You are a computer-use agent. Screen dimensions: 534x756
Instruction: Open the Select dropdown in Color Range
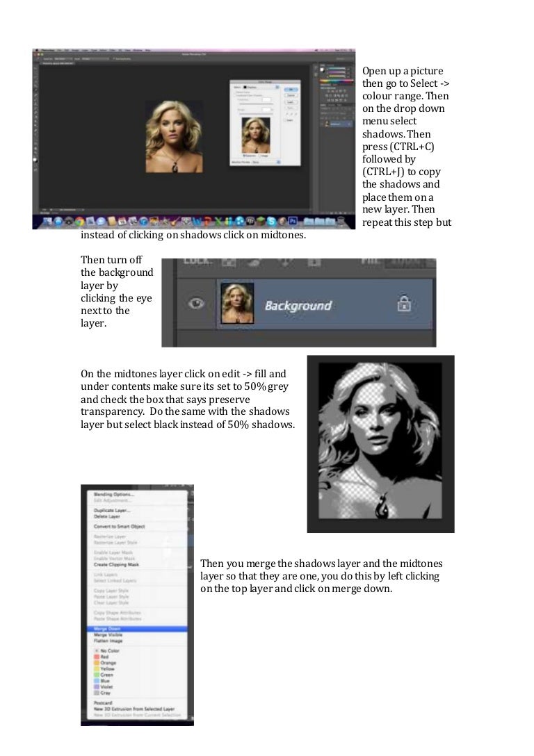click(261, 88)
